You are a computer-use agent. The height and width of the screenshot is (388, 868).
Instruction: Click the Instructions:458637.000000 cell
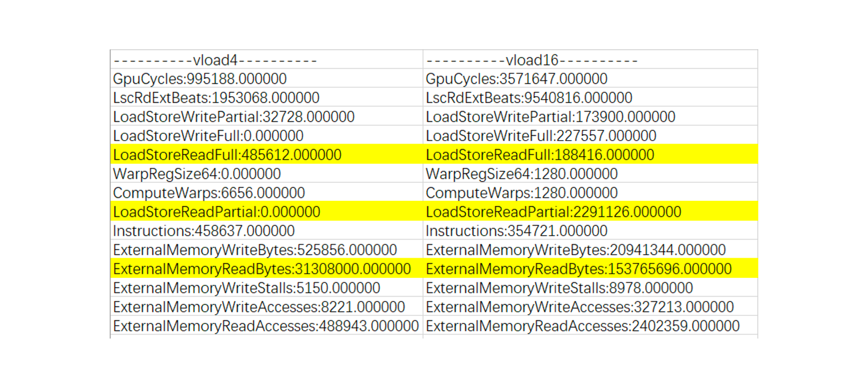[266, 231]
